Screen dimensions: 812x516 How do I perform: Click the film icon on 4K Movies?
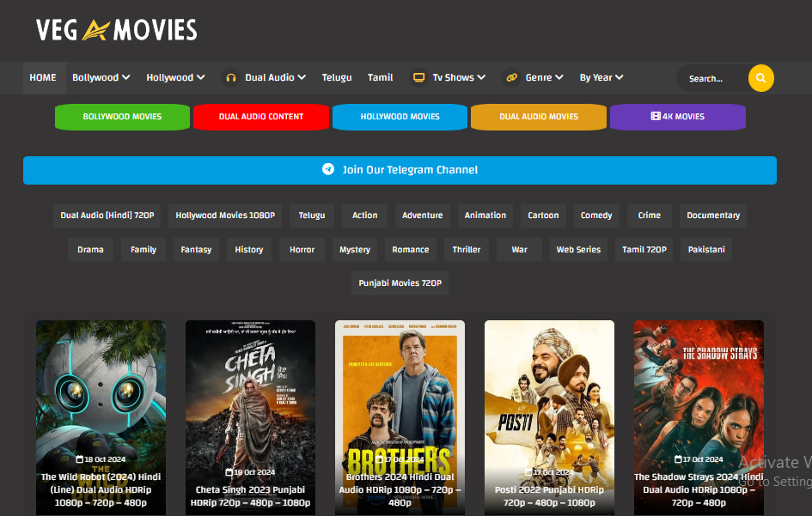coord(656,116)
